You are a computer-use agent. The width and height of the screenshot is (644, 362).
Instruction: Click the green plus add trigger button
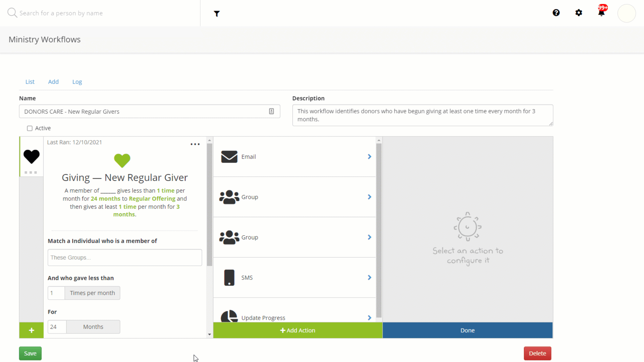[x=32, y=330]
